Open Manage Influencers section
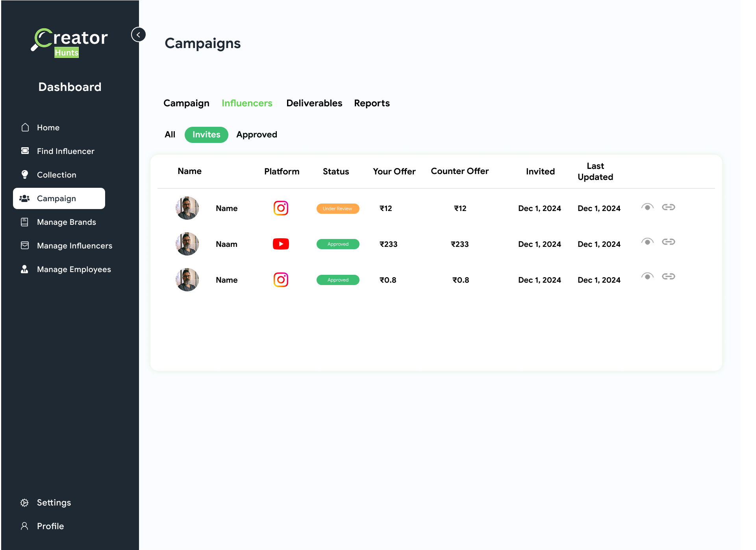756x550 pixels. 74,246
